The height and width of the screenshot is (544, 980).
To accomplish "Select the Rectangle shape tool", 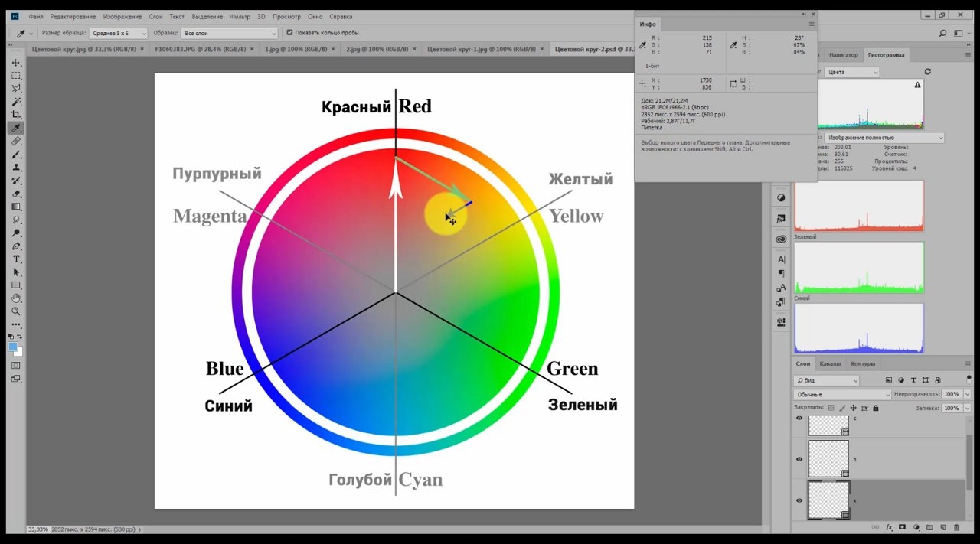I will tap(16, 285).
